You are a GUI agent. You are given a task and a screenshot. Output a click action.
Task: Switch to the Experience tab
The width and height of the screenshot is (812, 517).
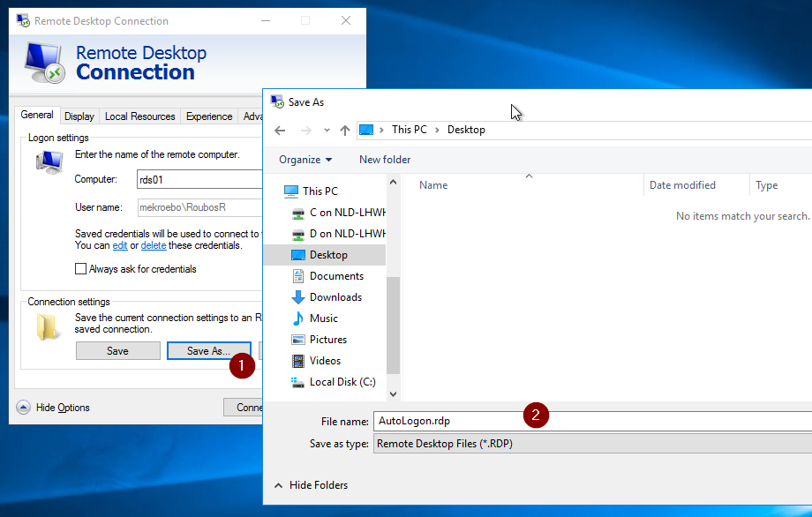208,116
